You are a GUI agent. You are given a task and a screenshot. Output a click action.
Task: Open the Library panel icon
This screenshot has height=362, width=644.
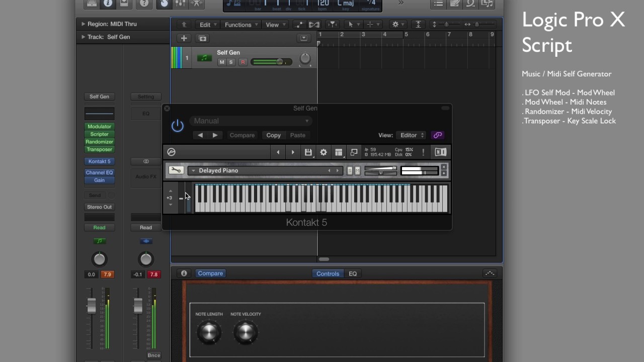pos(92,4)
